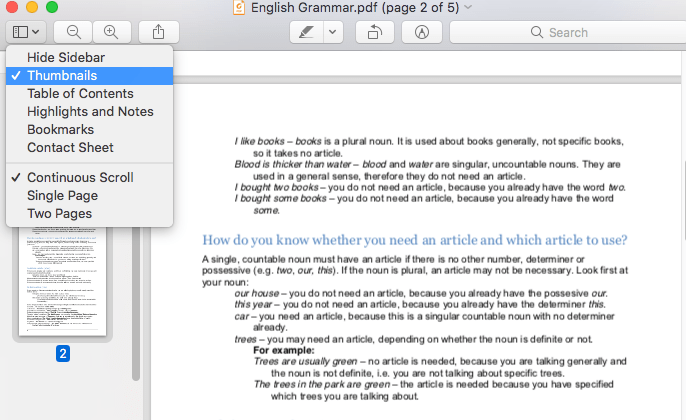Click the zoom out magnifier icon

click(x=73, y=32)
